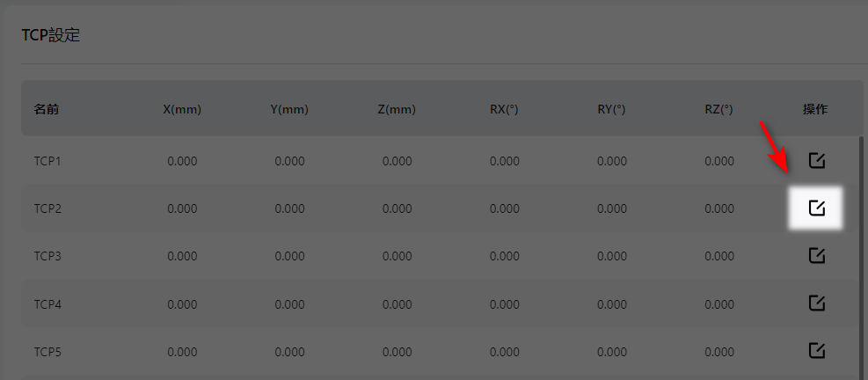Select the RY(°) column header
Screen dimensions: 868x380
(612, 110)
